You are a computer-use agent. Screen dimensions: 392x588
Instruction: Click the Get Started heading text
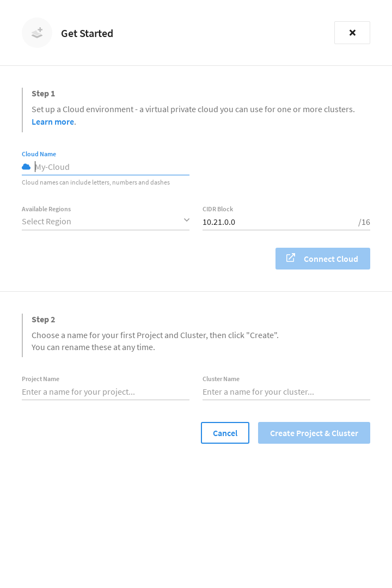[87, 33]
